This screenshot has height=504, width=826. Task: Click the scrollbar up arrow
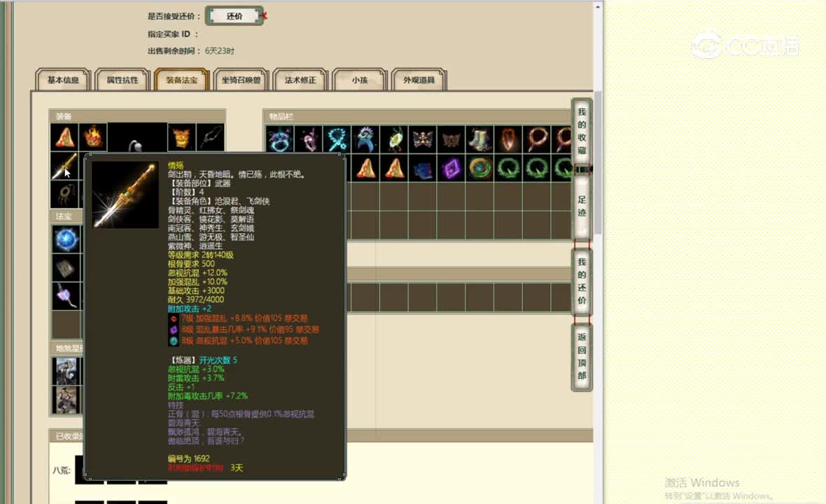[x=597, y=7]
